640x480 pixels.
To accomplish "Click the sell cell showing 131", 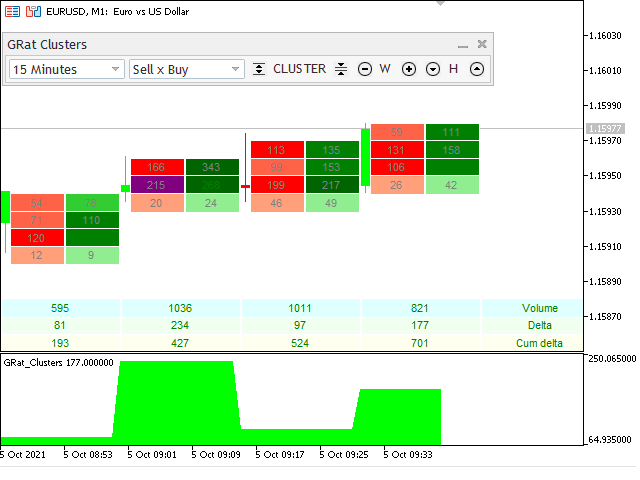I will point(397,150).
